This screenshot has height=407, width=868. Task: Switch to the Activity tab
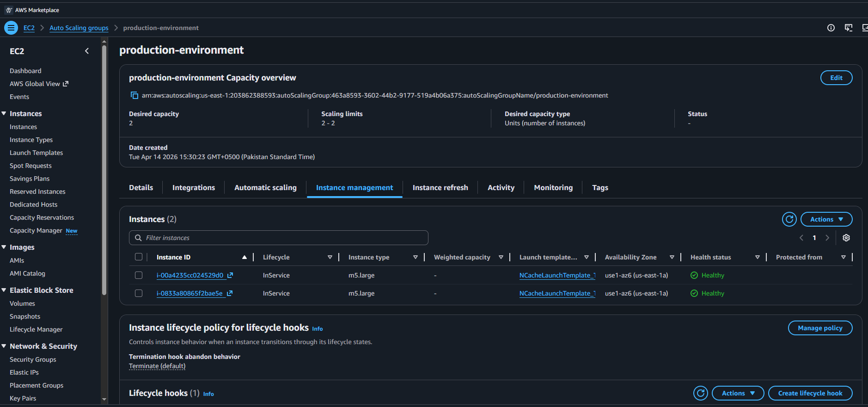point(501,187)
